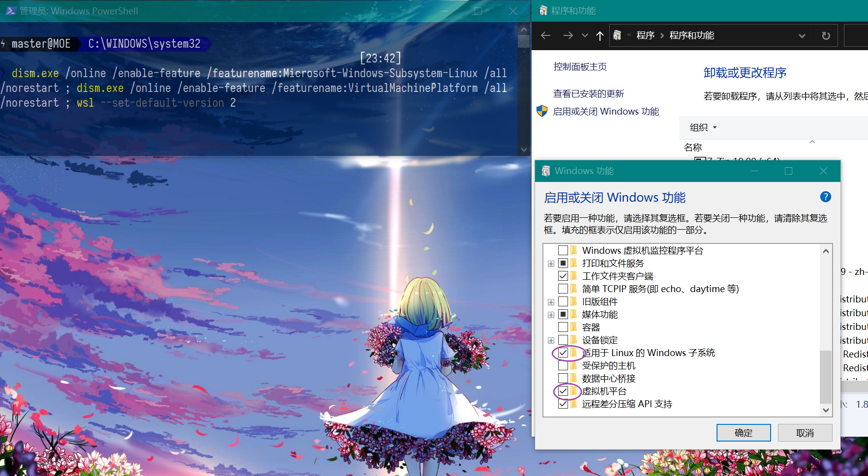Click the PowerShell window scrollbar down arrow
Screen dimensions: 868x476
click(524, 149)
